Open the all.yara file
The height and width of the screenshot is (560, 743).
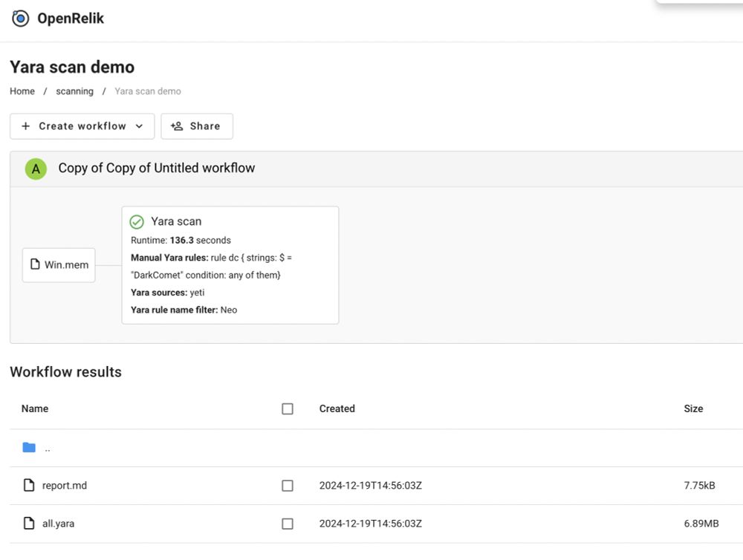pyautogui.click(x=58, y=524)
